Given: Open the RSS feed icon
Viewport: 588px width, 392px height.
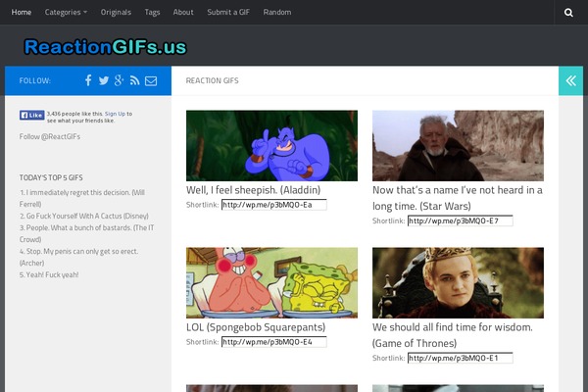Looking at the screenshot, I should click(x=134, y=80).
